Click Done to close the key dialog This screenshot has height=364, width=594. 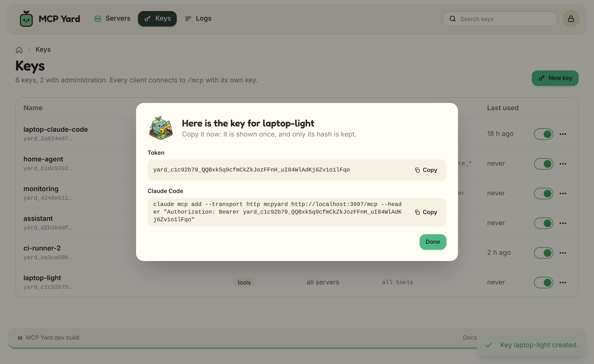pyautogui.click(x=433, y=242)
